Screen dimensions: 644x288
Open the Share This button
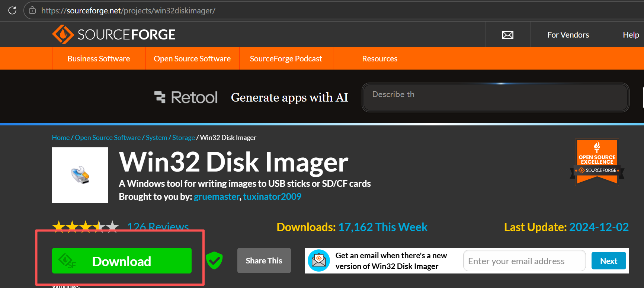[264, 260]
